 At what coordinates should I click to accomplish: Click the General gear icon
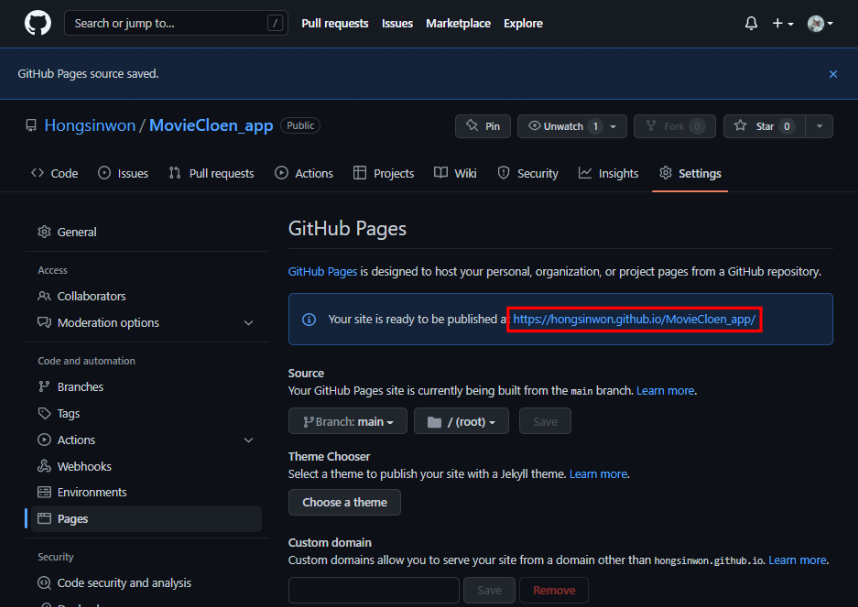tap(44, 232)
